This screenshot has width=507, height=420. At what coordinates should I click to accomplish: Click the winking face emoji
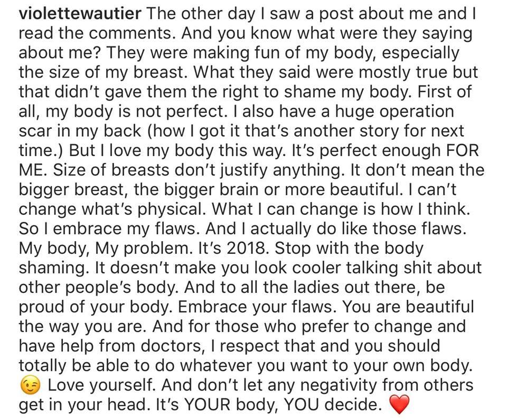point(30,385)
